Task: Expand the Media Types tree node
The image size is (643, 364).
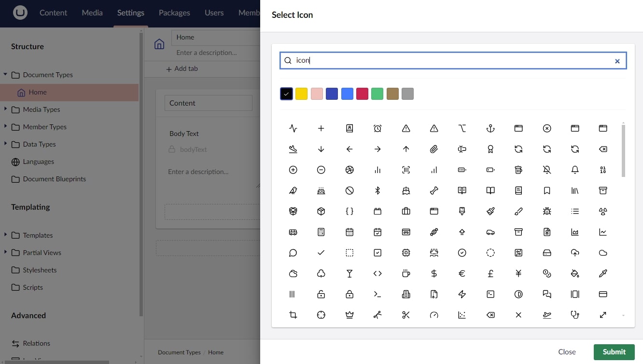Action: pyautogui.click(x=5, y=109)
